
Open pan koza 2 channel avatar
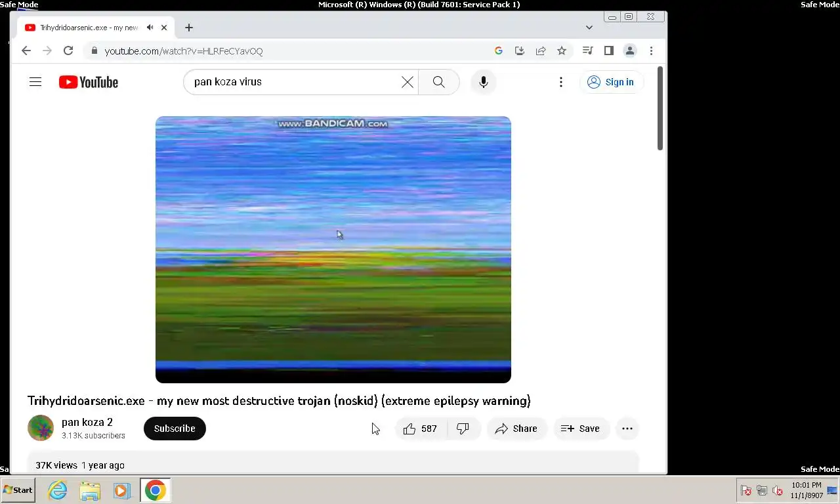pyautogui.click(x=41, y=428)
